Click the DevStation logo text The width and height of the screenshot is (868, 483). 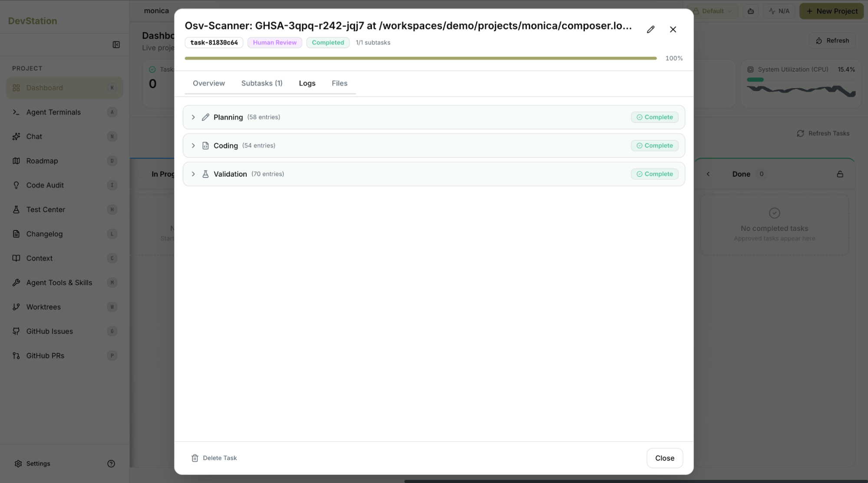click(33, 21)
